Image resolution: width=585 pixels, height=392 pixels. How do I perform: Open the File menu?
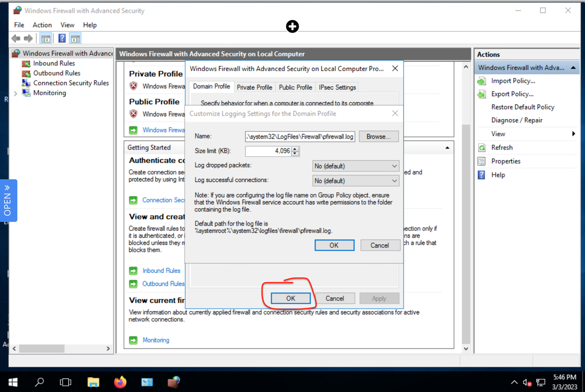coord(19,25)
